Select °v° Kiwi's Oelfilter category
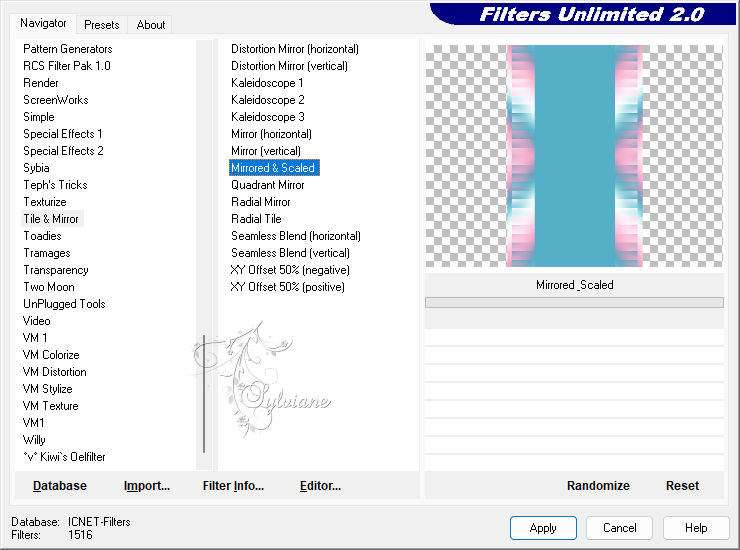Viewport: 740px width, 550px height. [64, 457]
